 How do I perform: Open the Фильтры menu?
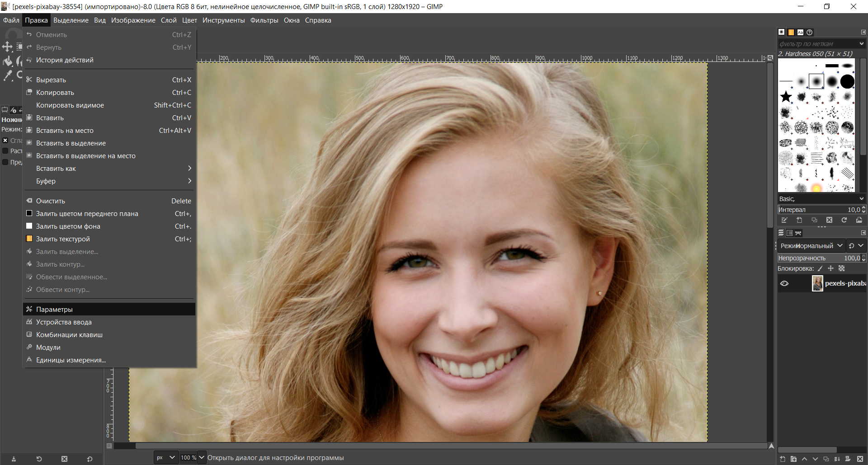pyautogui.click(x=264, y=20)
